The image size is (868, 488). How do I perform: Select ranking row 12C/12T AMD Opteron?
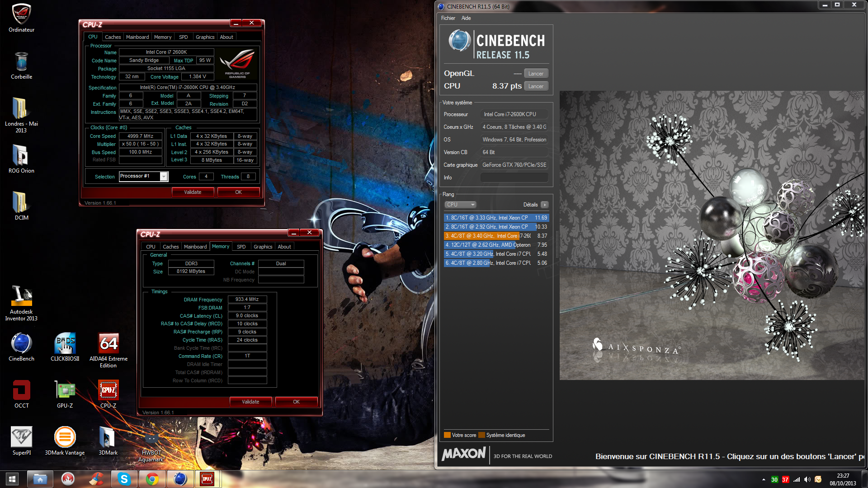pyautogui.click(x=496, y=245)
